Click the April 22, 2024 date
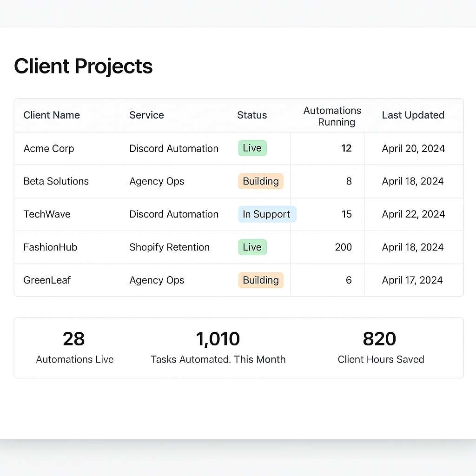This screenshot has width=476, height=476. click(413, 214)
